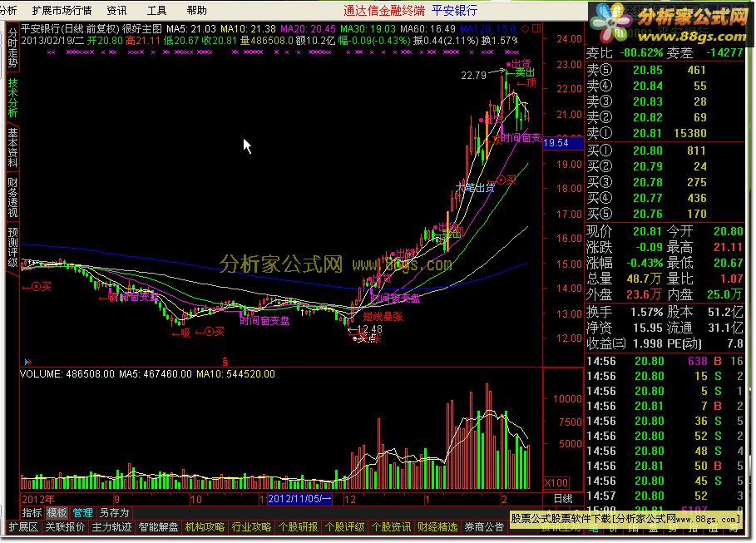This screenshot has width=756, height=543.
Task: Switch to the 技术分析 side tab
Action: point(12,98)
